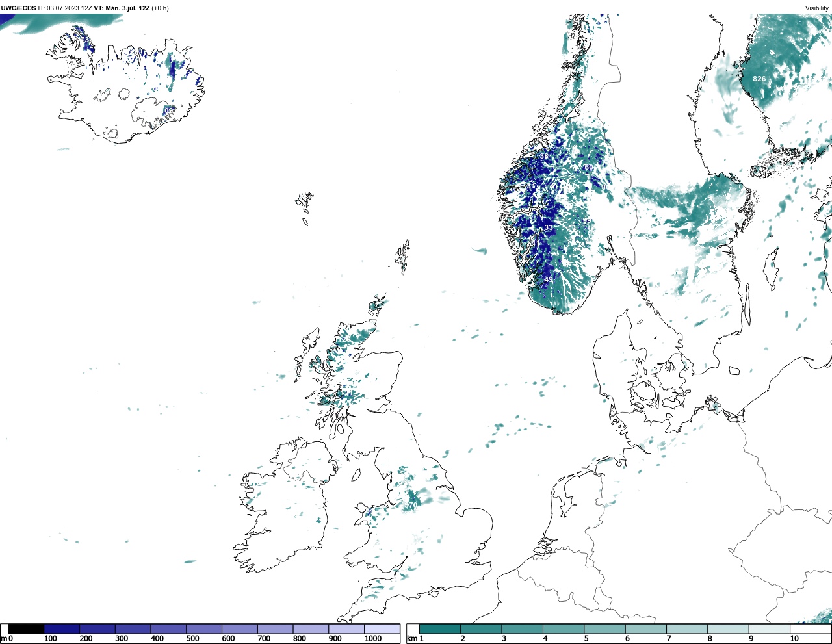Image resolution: width=832 pixels, height=644 pixels.
Task: Pick the 800–900 m lavender swatch
Action: tap(311, 628)
